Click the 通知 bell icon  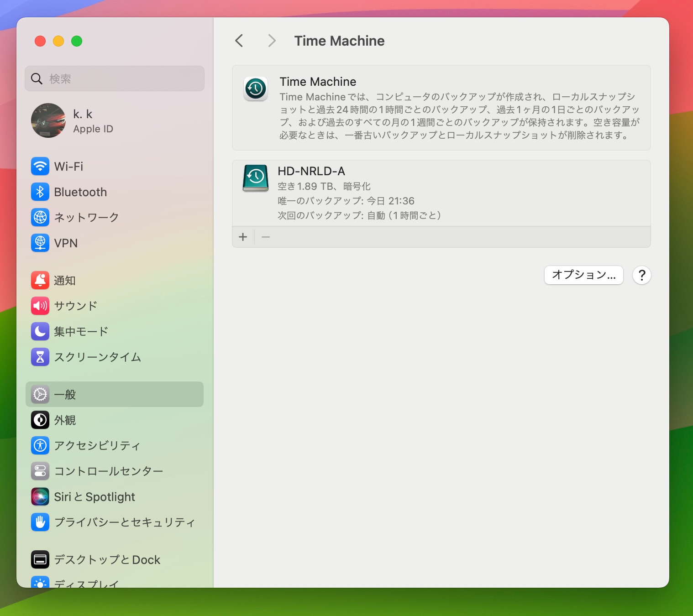pos(40,280)
